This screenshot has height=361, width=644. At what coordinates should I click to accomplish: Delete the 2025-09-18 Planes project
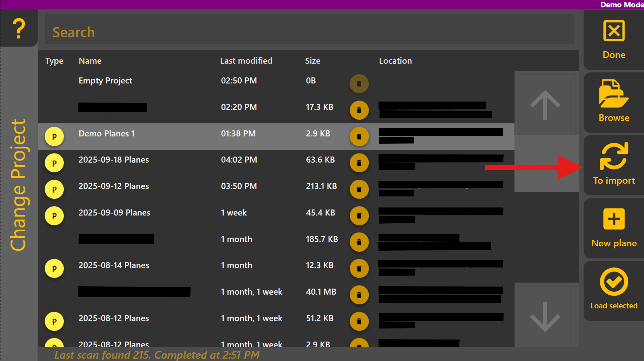[359, 163]
